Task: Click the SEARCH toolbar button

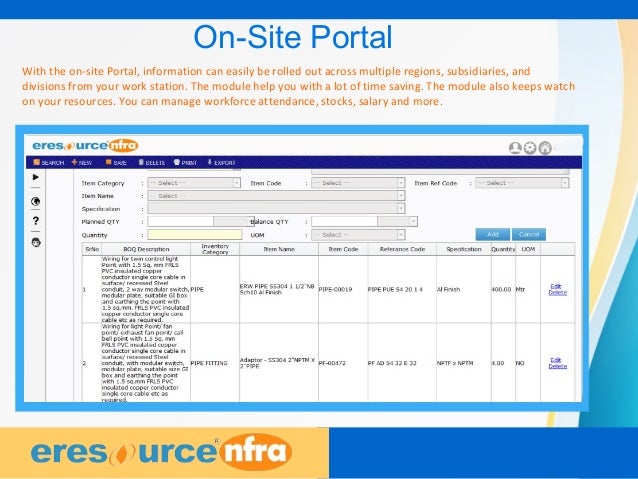Action: (48, 162)
